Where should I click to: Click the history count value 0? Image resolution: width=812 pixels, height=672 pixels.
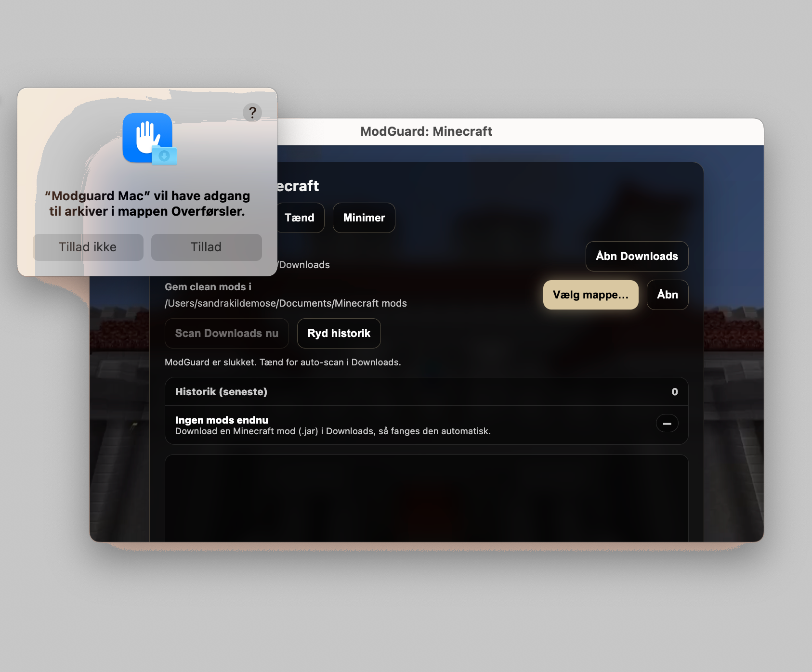(x=675, y=392)
